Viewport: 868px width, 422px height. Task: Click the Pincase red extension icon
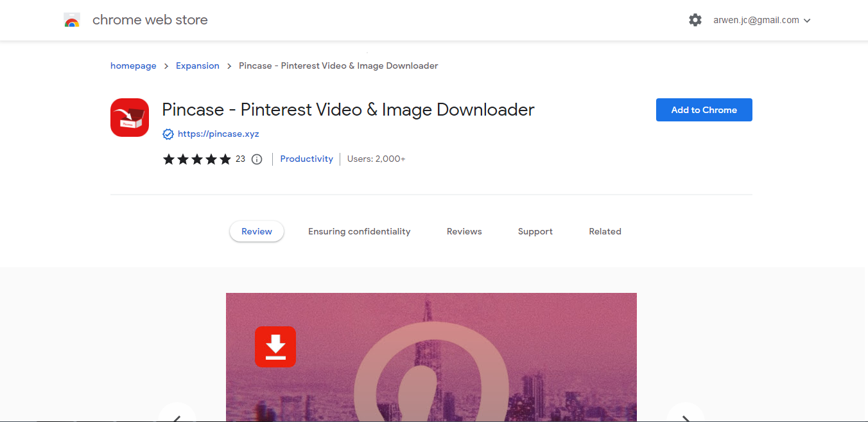pos(130,118)
